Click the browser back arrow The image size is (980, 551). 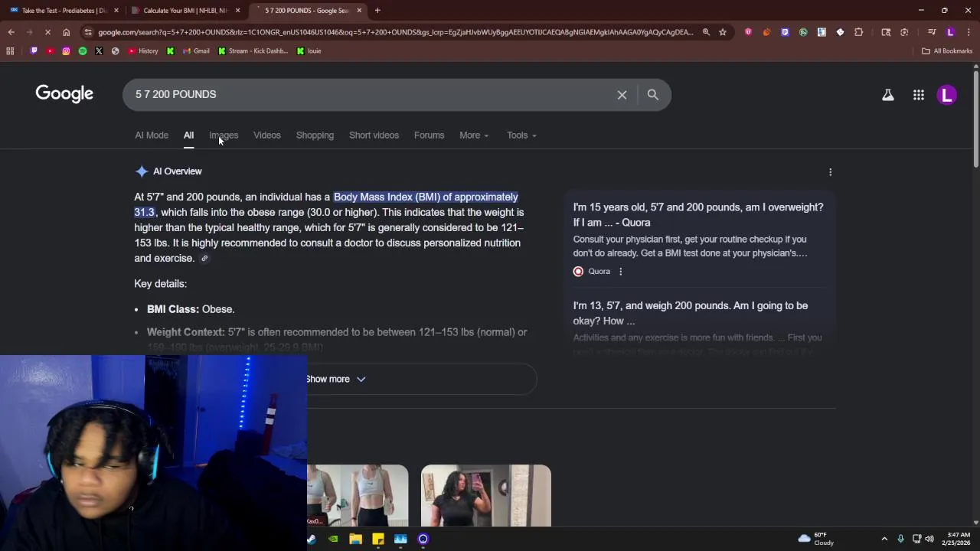(x=11, y=32)
